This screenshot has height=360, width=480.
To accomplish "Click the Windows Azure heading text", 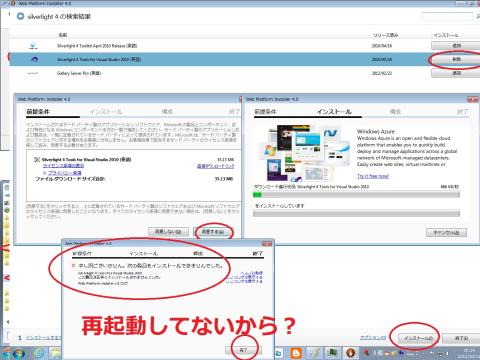I will click(x=376, y=131).
